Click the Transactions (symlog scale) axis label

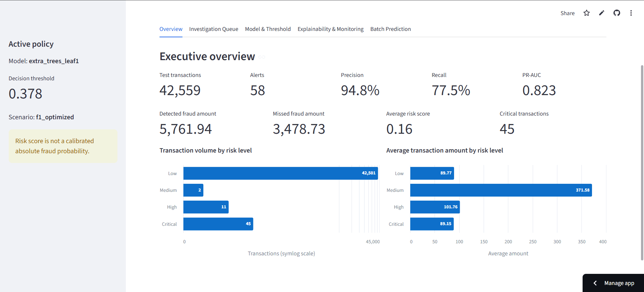coord(281,253)
